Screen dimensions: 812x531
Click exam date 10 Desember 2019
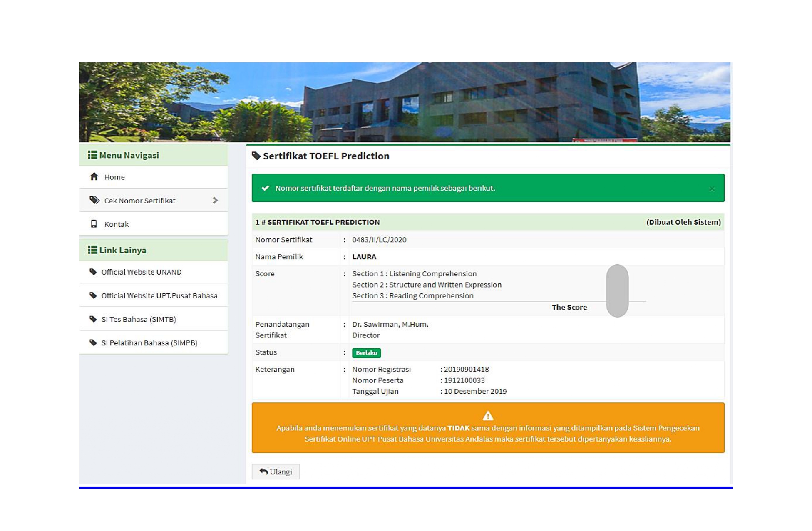point(475,391)
